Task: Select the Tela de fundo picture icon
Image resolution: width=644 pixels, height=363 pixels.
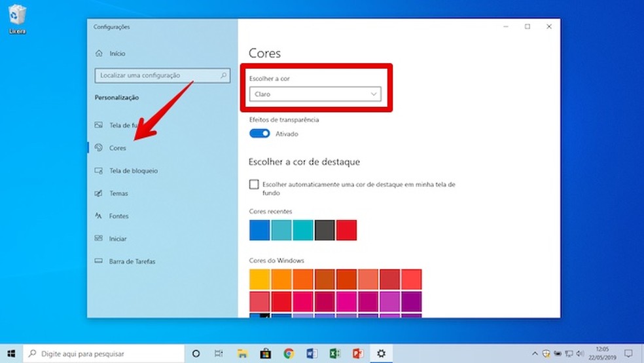Action: click(99, 125)
